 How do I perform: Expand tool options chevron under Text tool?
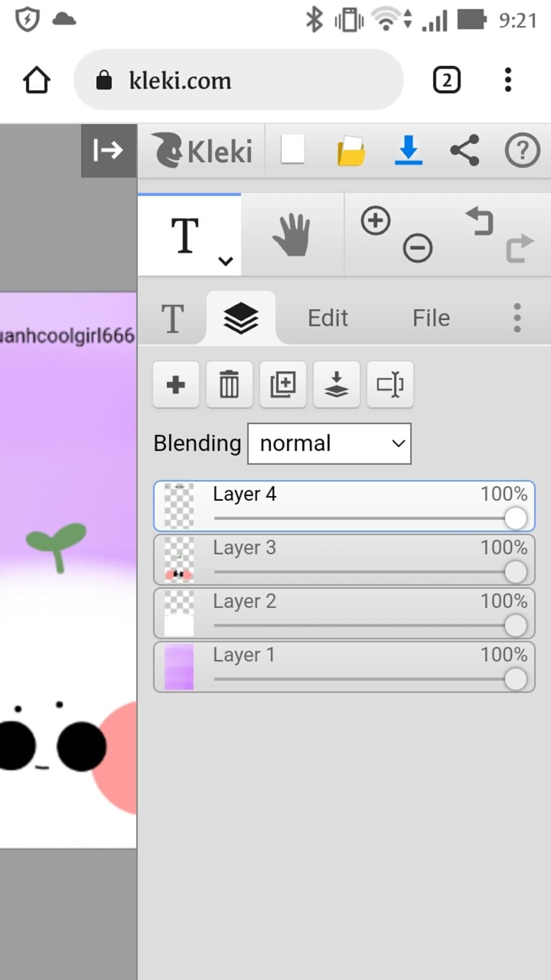[225, 262]
